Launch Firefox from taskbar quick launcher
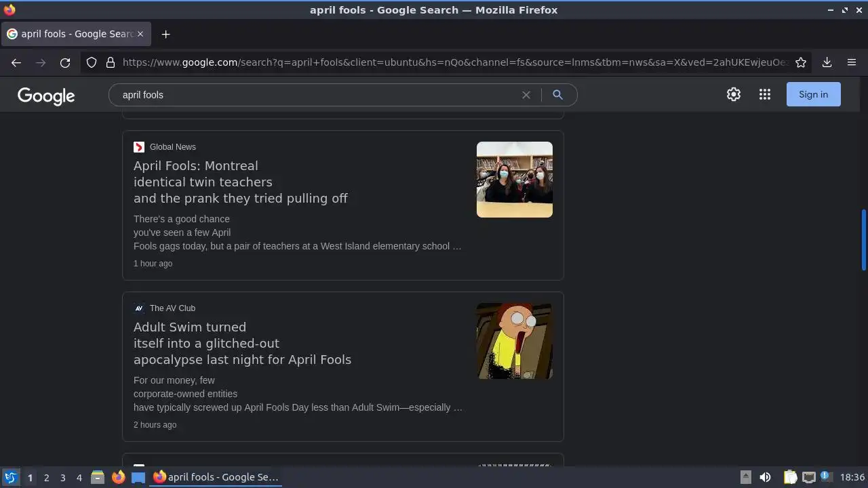868x488 pixels. point(118,477)
